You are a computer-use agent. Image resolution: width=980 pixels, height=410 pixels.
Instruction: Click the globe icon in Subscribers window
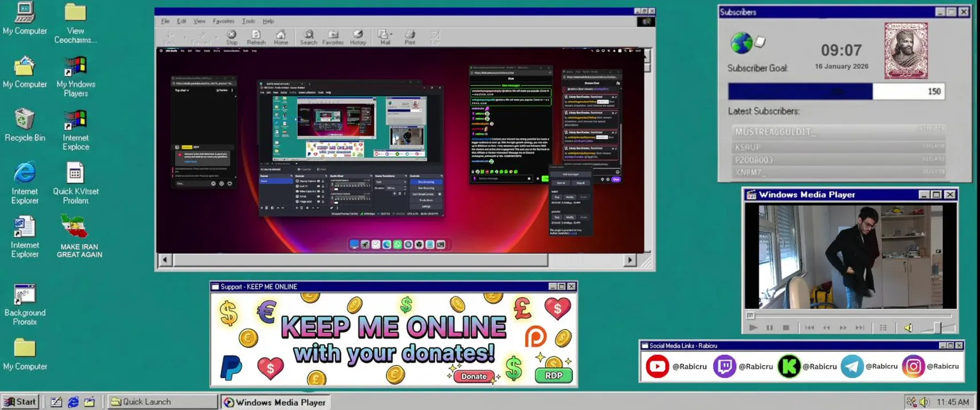(x=741, y=43)
